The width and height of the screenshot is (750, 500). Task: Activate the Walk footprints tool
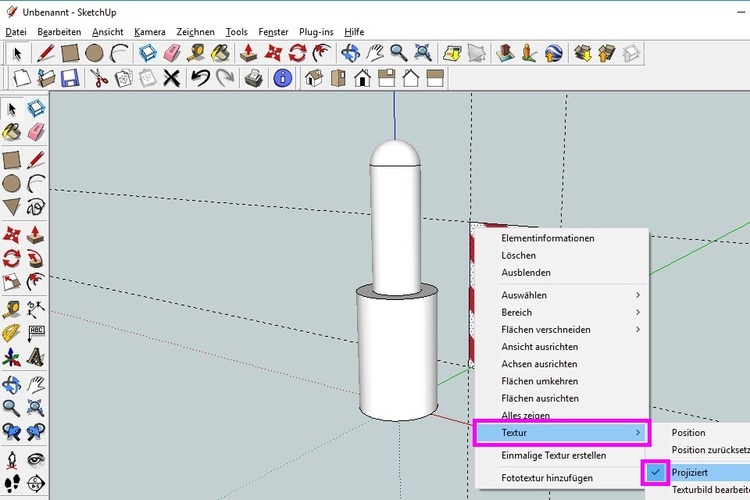click(x=11, y=484)
